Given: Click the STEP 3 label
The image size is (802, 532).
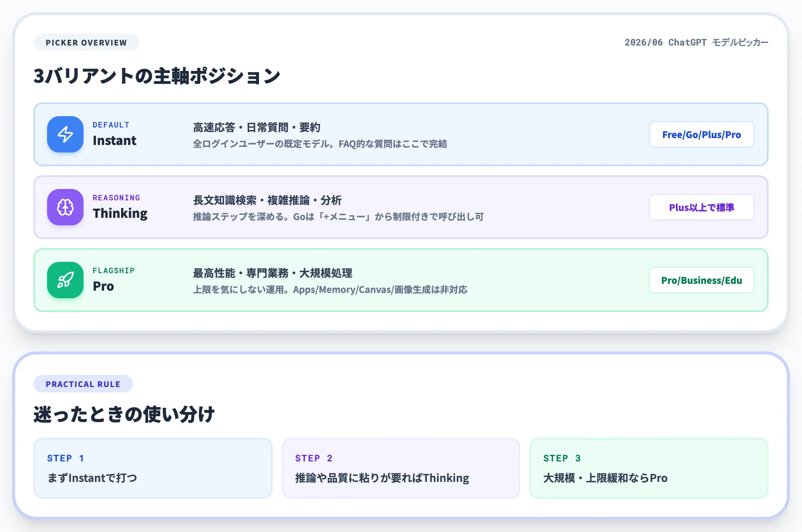Looking at the screenshot, I should tap(562, 458).
